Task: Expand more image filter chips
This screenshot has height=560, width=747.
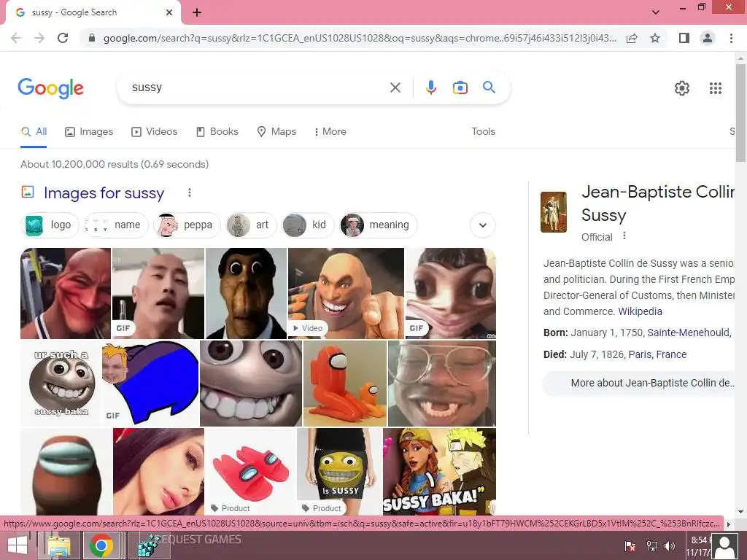Action: click(x=483, y=225)
